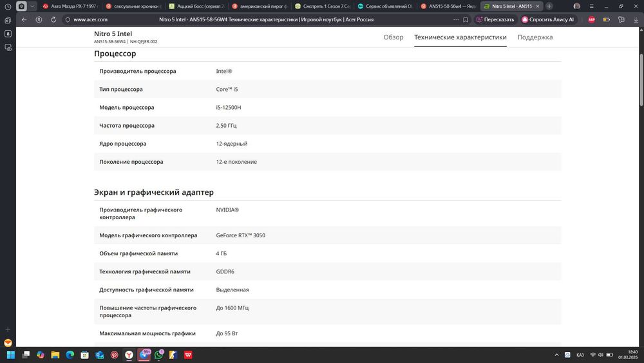Click the page vertical scrollbar thumb

tap(641, 79)
